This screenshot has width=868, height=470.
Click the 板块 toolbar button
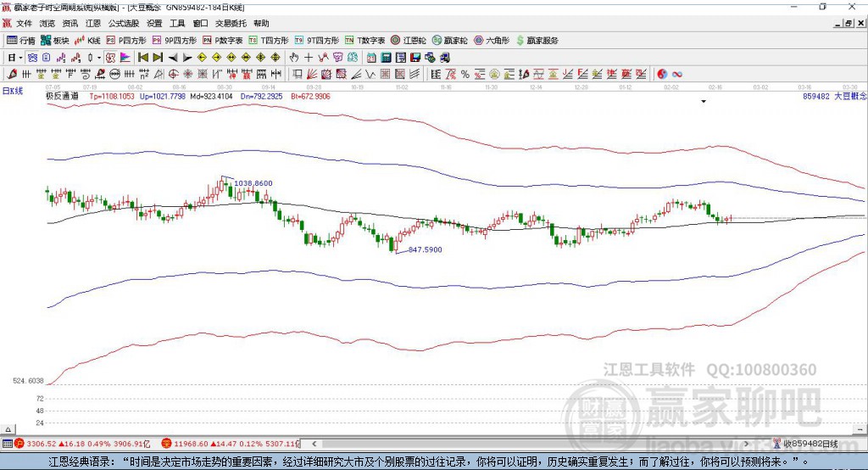(x=55, y=41)
